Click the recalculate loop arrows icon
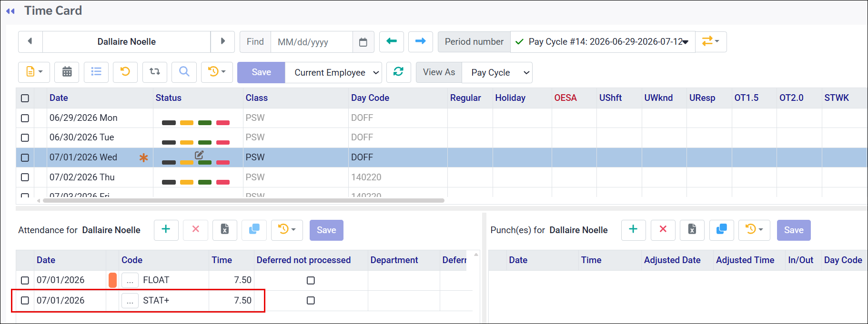 [x=155, y=72]
